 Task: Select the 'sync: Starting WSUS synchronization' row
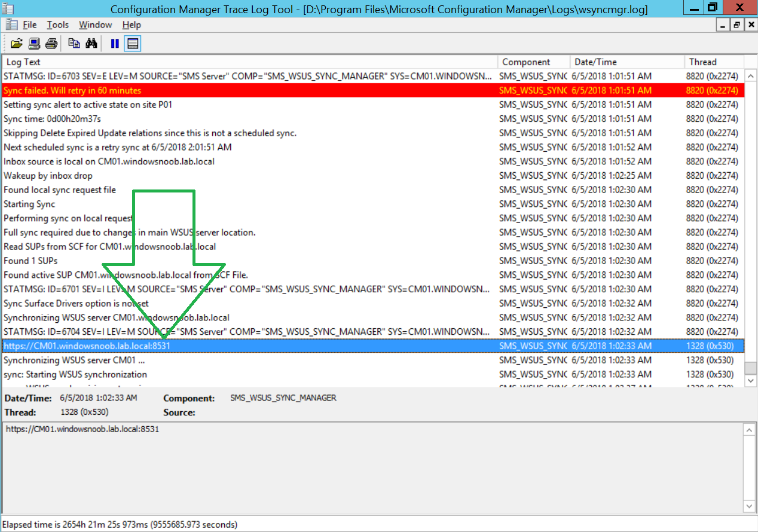pos(373,374)
